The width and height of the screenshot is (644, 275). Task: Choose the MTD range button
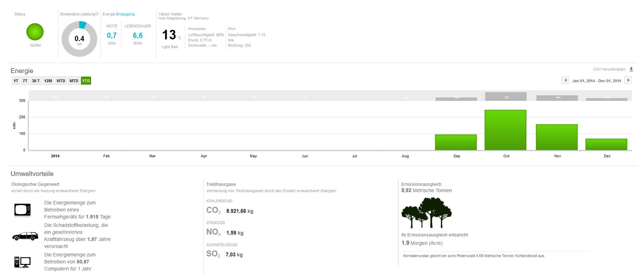[74, 81]
